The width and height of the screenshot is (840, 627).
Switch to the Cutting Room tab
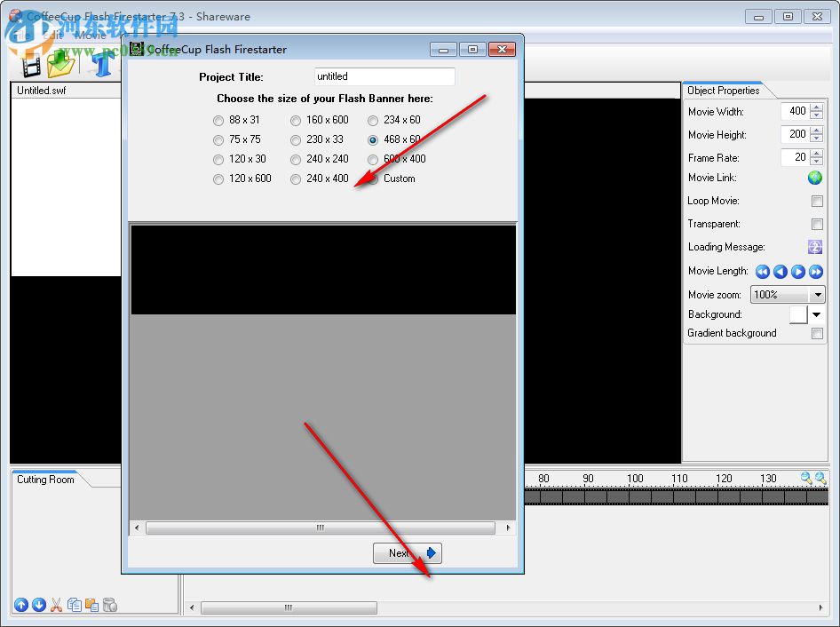point(45,480)
